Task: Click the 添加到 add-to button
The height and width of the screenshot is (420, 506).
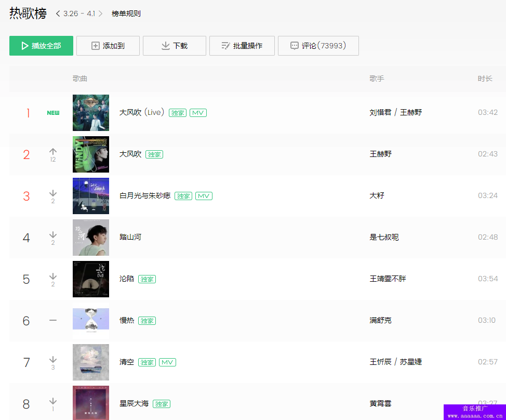Action: pos(108,46)
